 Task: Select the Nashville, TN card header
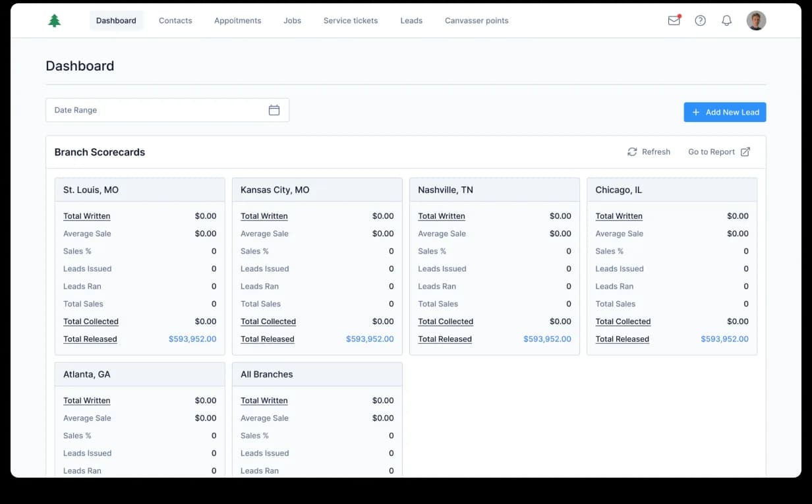[x=494, y=190]
